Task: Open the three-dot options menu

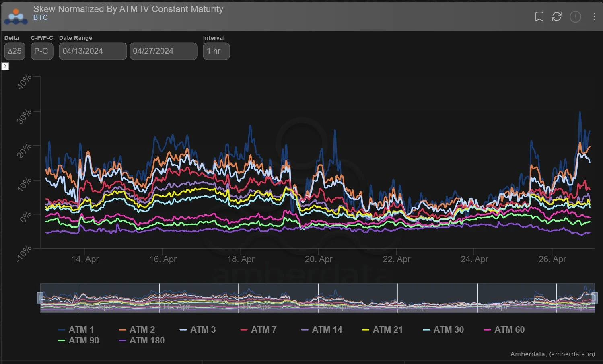Action: tap(594, 16)
